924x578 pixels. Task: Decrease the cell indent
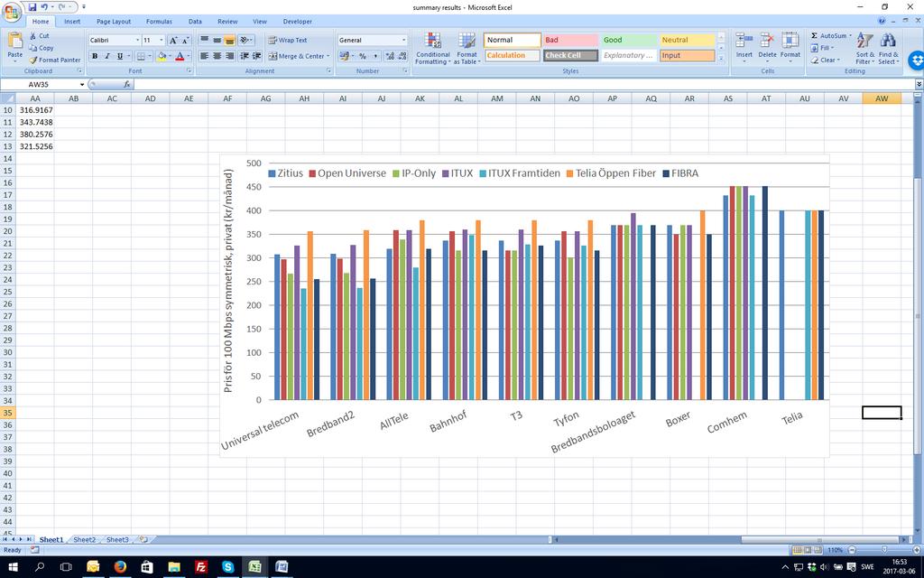coord(245,56)
